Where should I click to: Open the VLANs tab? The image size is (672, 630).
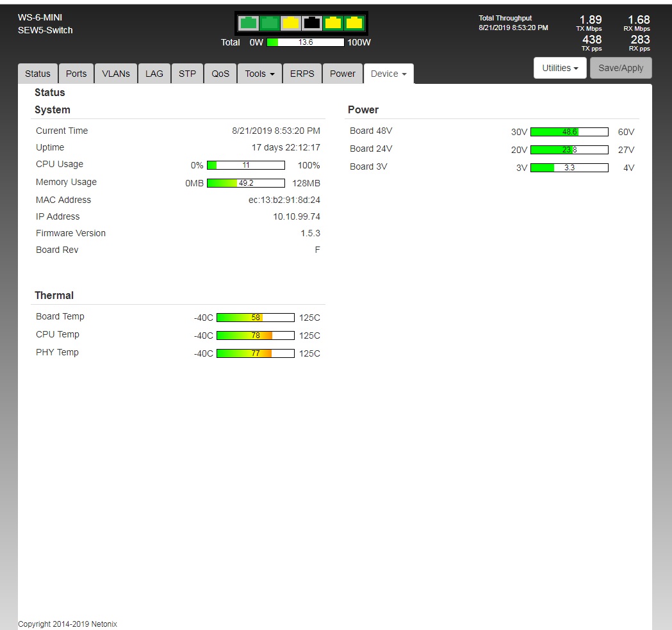[x=116, y=74]
